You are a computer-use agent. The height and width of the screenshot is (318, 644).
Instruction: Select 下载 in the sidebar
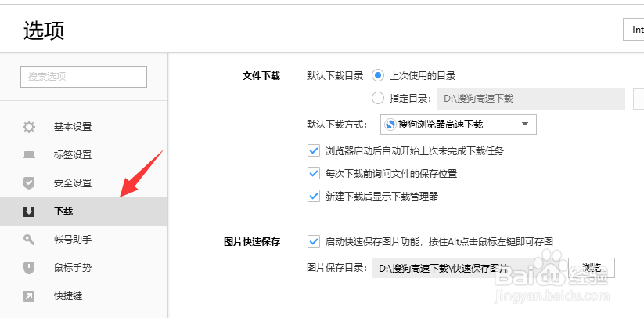(84, 211)
